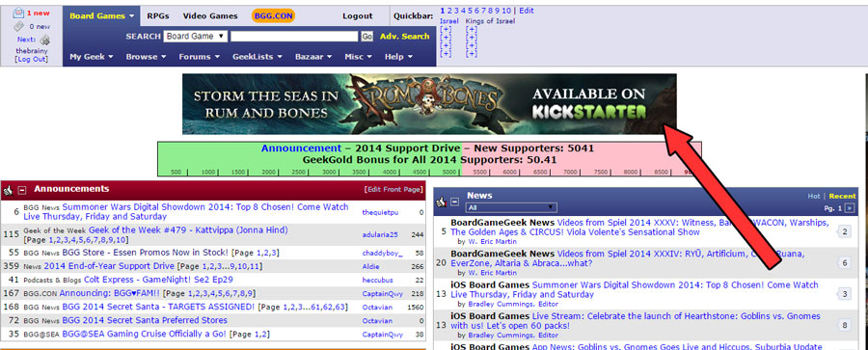Switch to the Video Games tab
Screen dimensions: 868x350
point(210,16)
